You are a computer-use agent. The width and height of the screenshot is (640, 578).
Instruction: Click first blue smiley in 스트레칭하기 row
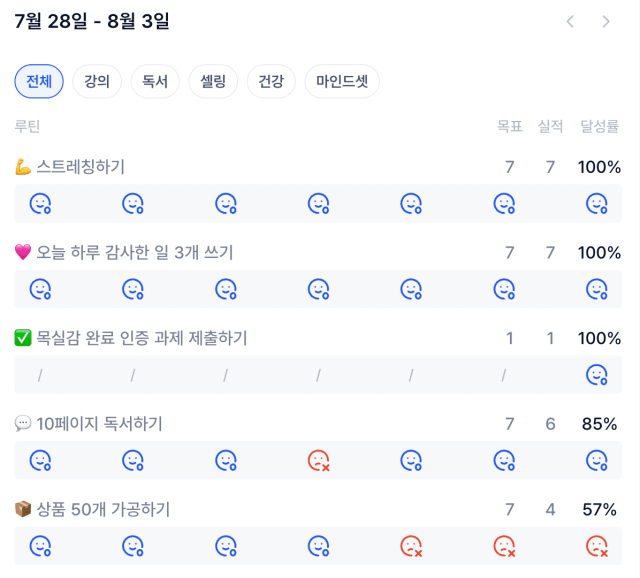[x=40, y=203]
